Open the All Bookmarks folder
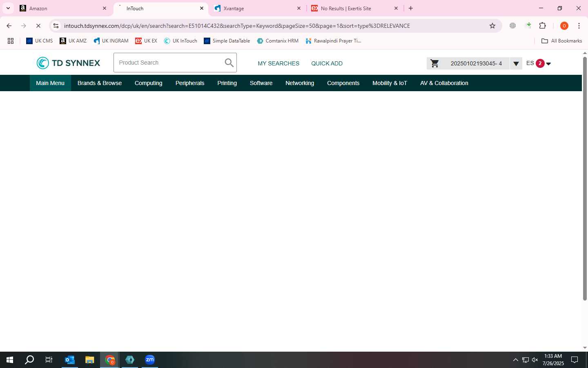This screenshot has height=368, width=588. click(x=561, y=41)
